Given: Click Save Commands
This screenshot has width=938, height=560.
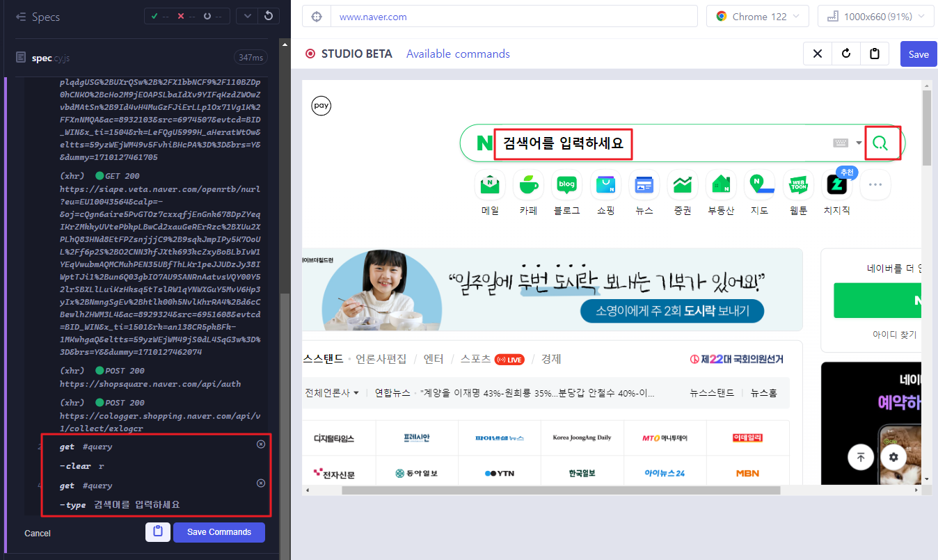Looking at the screenshot, I should pyautogui.click(x=219, y=532).
